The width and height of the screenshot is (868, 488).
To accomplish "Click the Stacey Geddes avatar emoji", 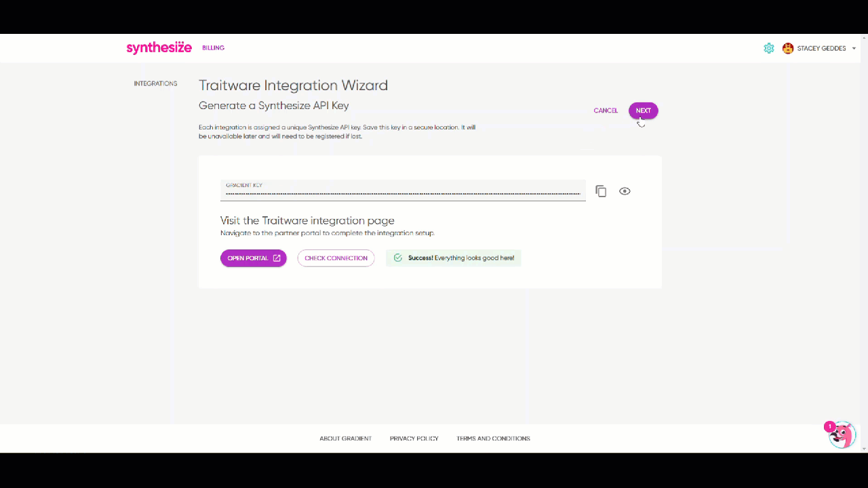I will pos(787,48).
